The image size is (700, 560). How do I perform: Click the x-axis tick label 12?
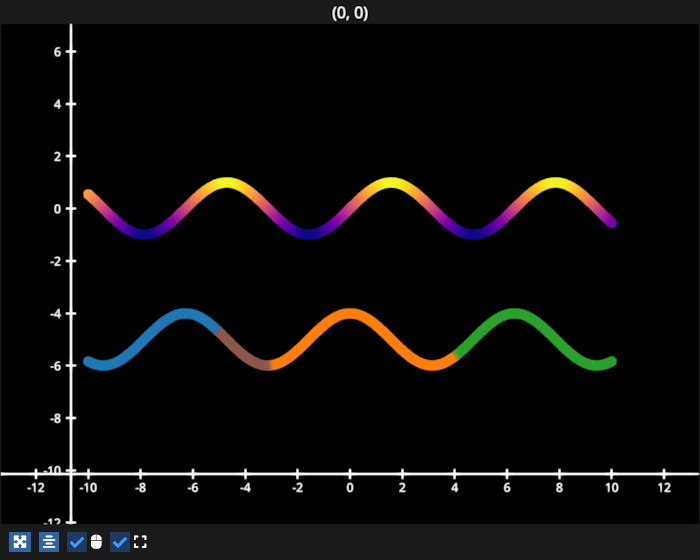click(664, 488)
